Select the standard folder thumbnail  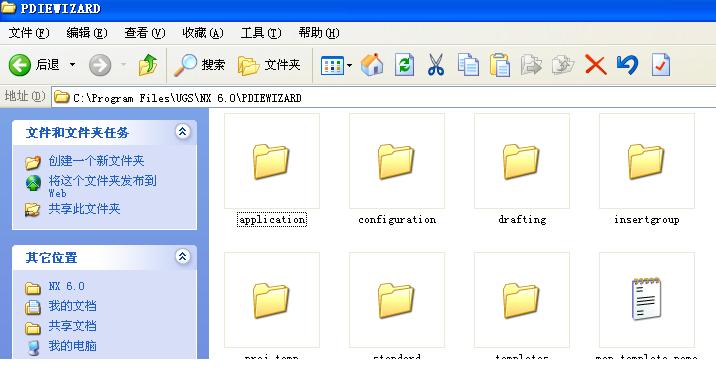pos(397,300)
